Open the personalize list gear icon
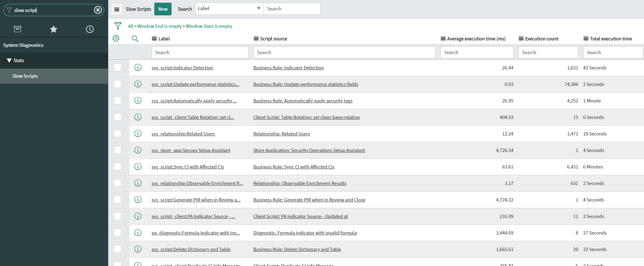The image size is (644, 266). click(116, 39)
